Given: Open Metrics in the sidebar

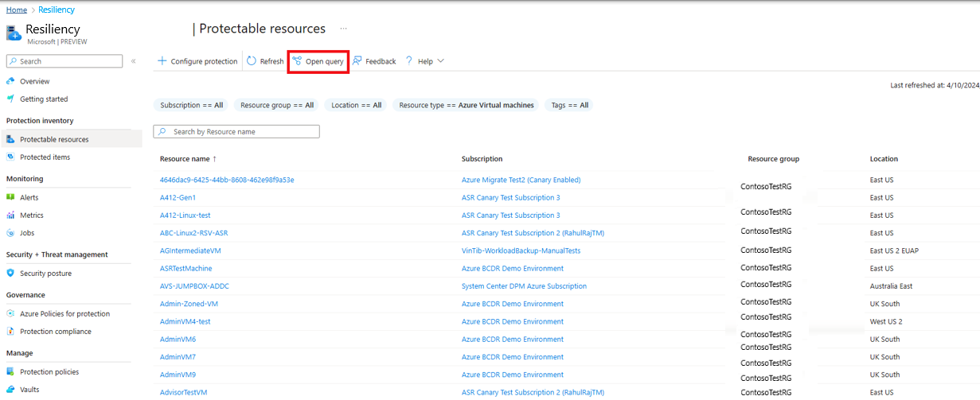Looking at the screenshot, I should pos(32,216).
